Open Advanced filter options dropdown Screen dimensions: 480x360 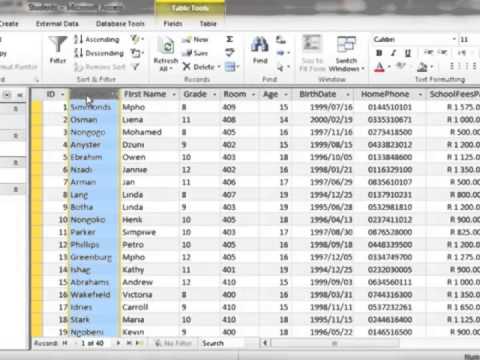137,53
